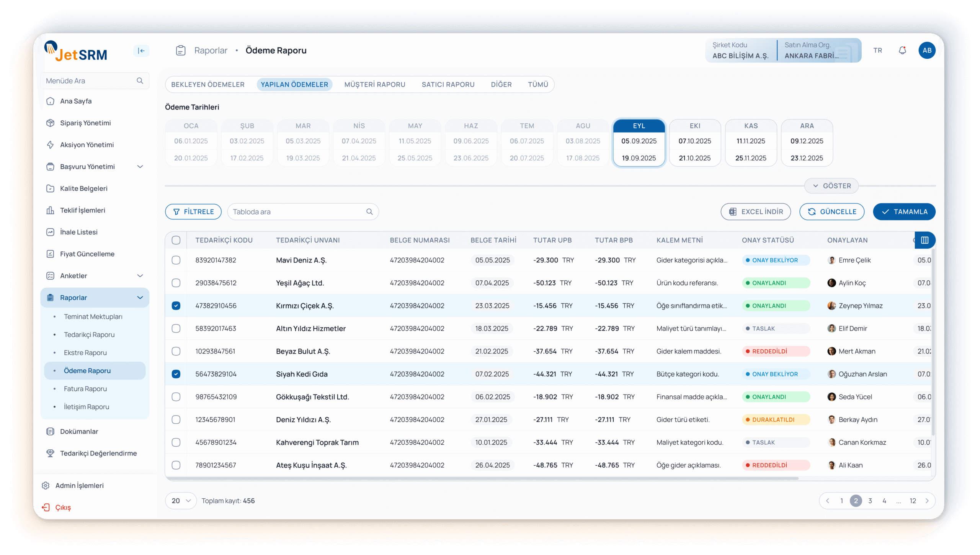Go to page 3 in pagination
Screen dimensions: 980x555
coord(870,501)
